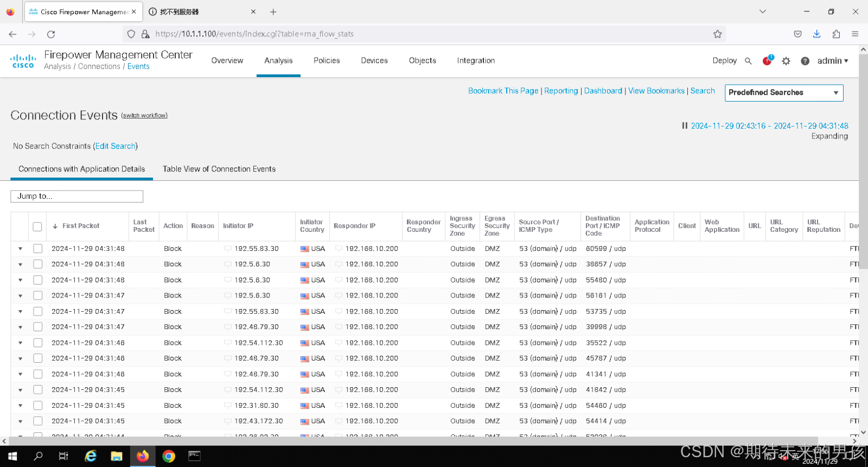Open the Objects menu
The height and width of the screenshot is (467, 868).
[x=423, y=60]
